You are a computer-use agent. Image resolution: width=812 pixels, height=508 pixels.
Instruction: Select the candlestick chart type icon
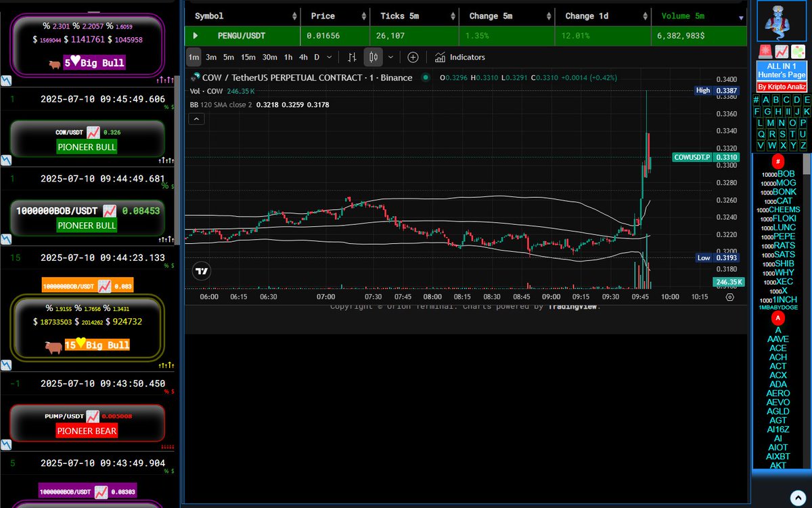coord(374,57)
